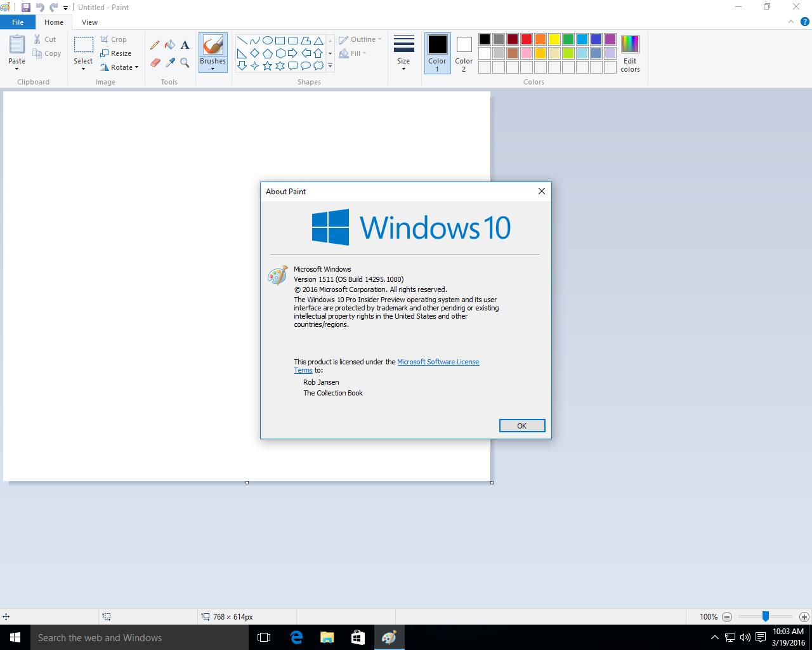The width and height of the screenshot is (812, 650).
Task: Click the rectangular Select tool icon
Action: click(83, 45)
